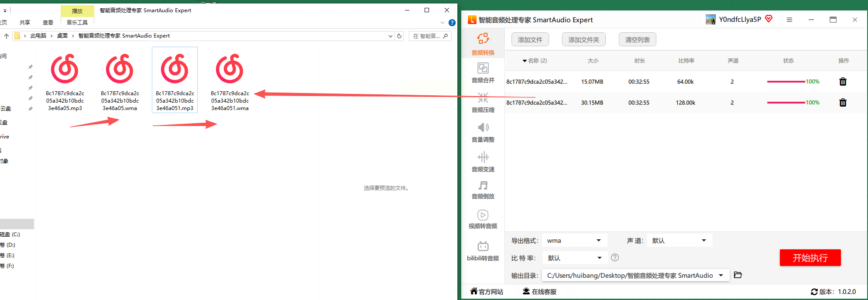Open the 音频倒放 audio reverse tool
The height and width of the screenshot is (300, 868).
[x=483, y=190]
